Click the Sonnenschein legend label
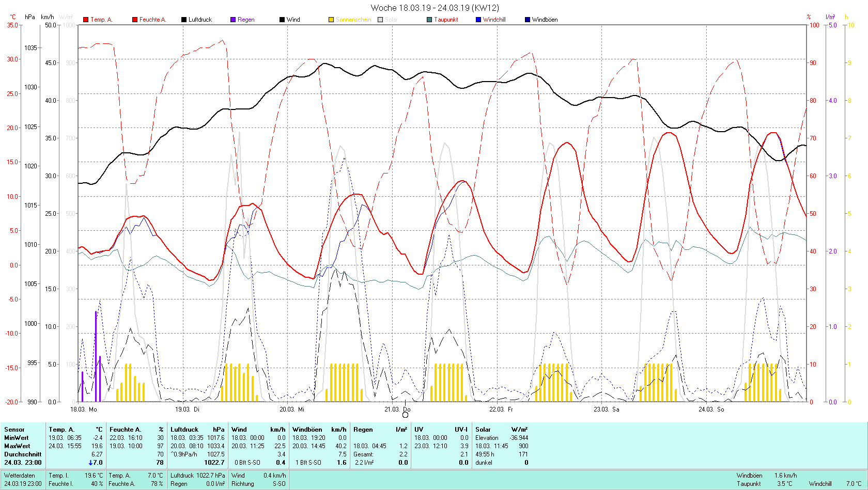 353,20
